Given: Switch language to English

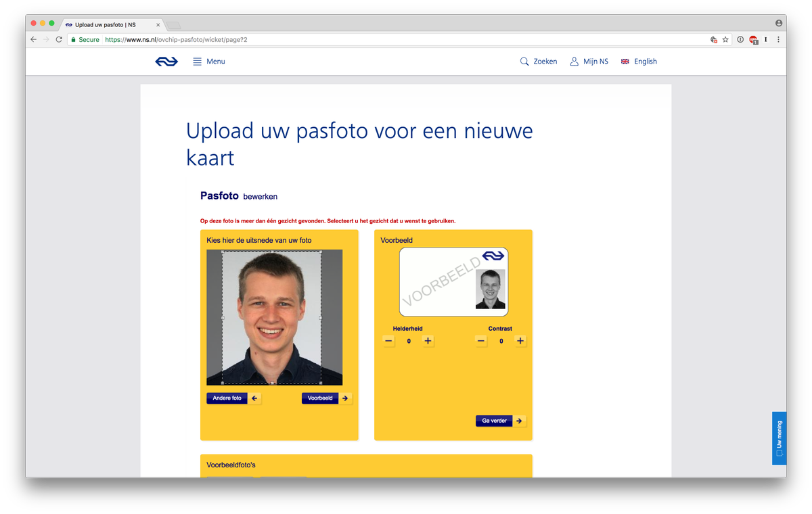Looking at the screenshot, I should tap(639, 62).
